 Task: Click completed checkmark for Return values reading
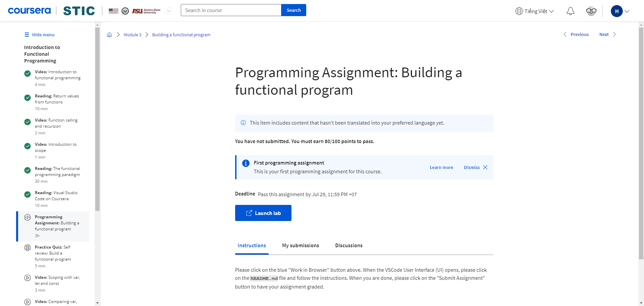(28, 98)
